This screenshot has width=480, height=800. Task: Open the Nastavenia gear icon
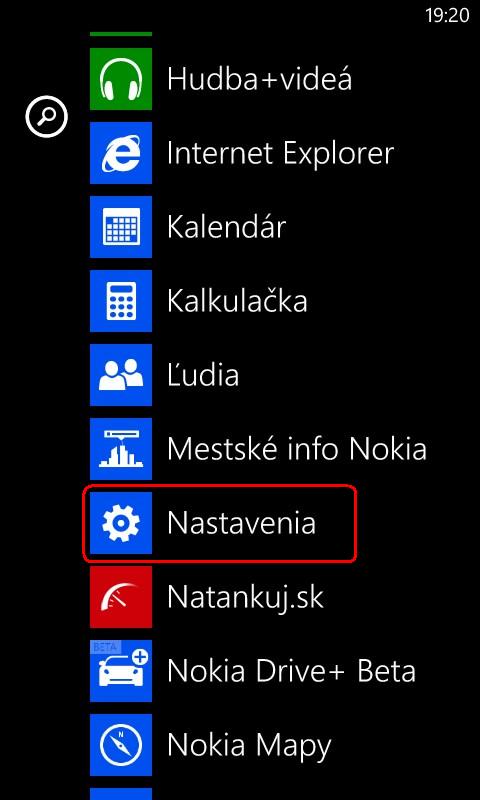tap(121, 523)
